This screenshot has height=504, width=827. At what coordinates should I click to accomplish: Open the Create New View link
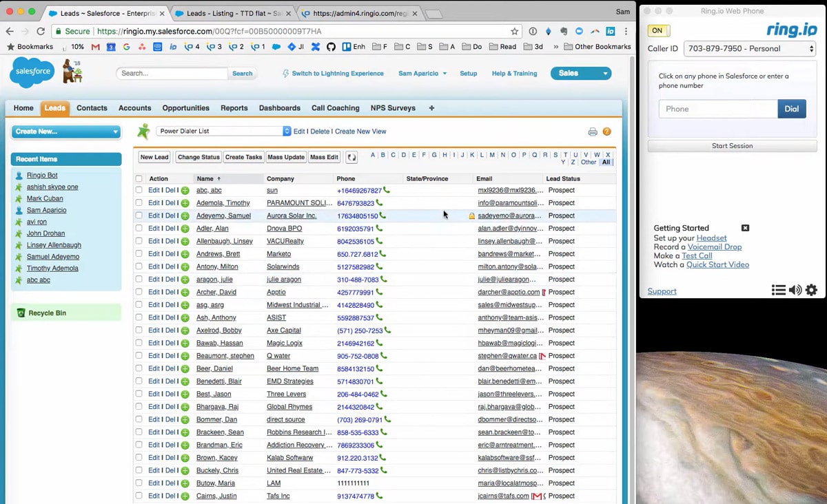click(x=360, y=132)
